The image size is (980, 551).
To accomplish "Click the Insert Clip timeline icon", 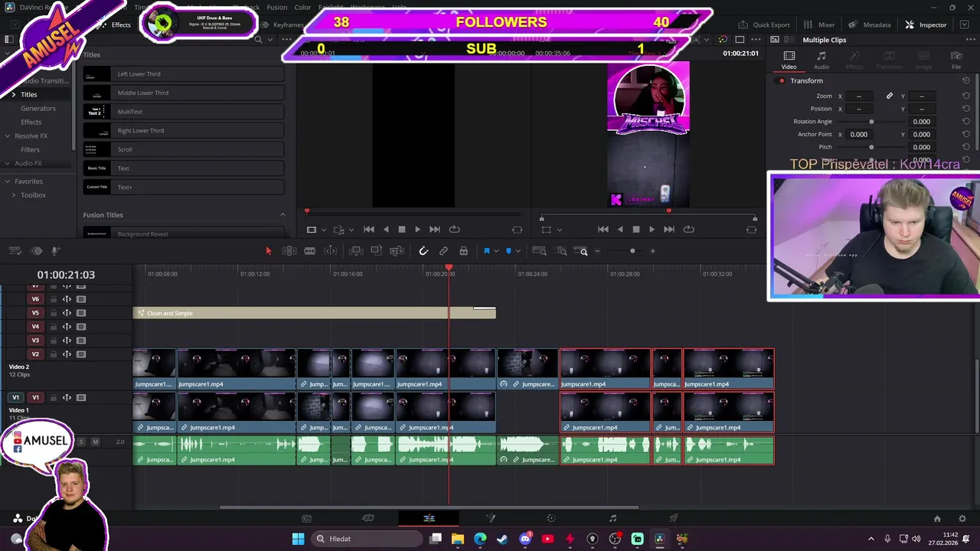I will (x=356, y=251).
